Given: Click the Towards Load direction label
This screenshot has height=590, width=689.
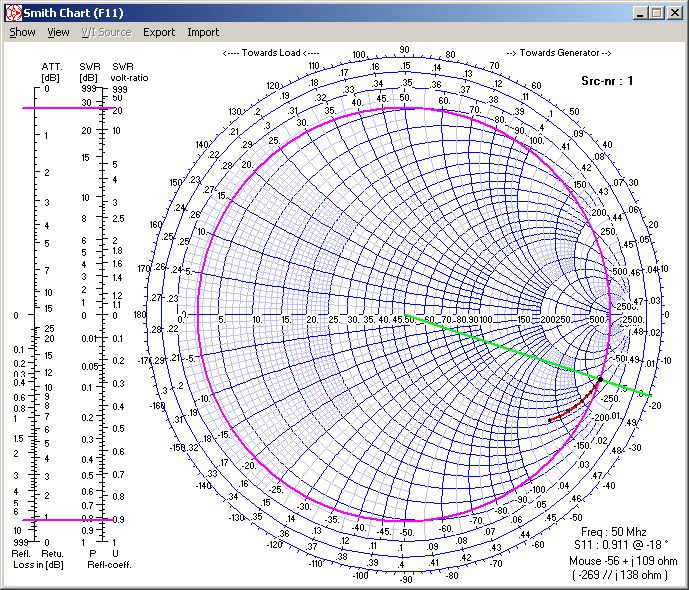Looking at the screenshot, I should 270,52.
